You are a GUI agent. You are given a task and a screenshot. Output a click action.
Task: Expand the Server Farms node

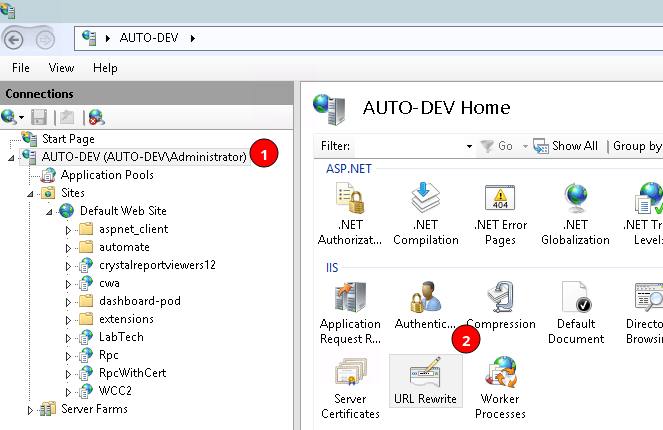pyautogui.click(x=29, y=409)
